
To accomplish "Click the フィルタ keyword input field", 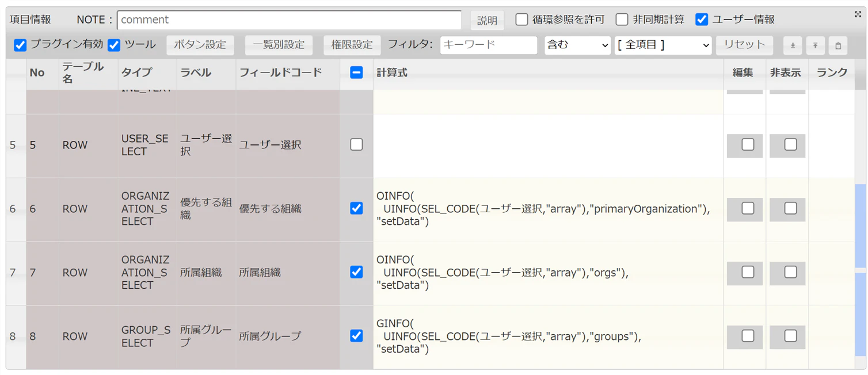I will tap(489, 45).
